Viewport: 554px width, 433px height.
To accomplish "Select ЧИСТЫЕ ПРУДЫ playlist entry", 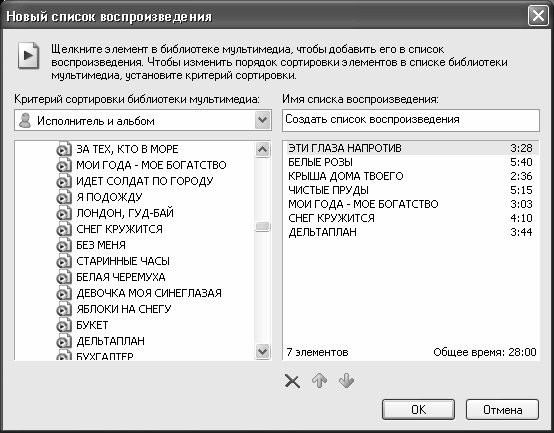I will [411, 190].
